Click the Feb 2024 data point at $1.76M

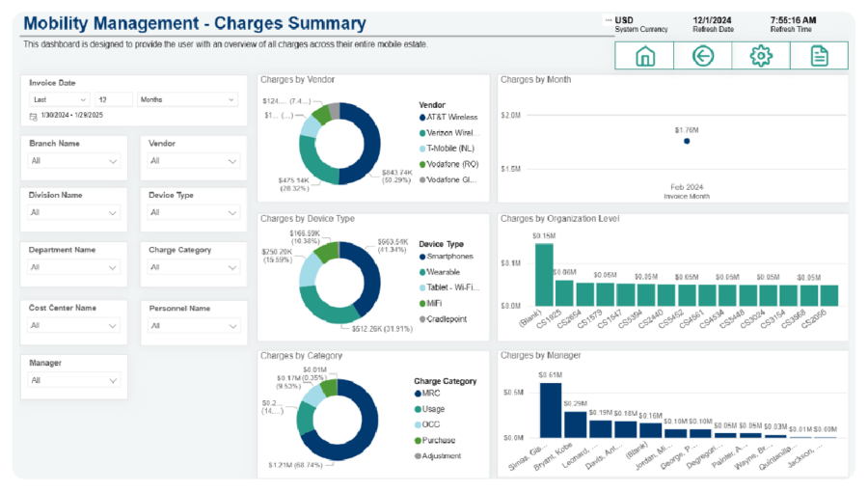coord(687,141)
